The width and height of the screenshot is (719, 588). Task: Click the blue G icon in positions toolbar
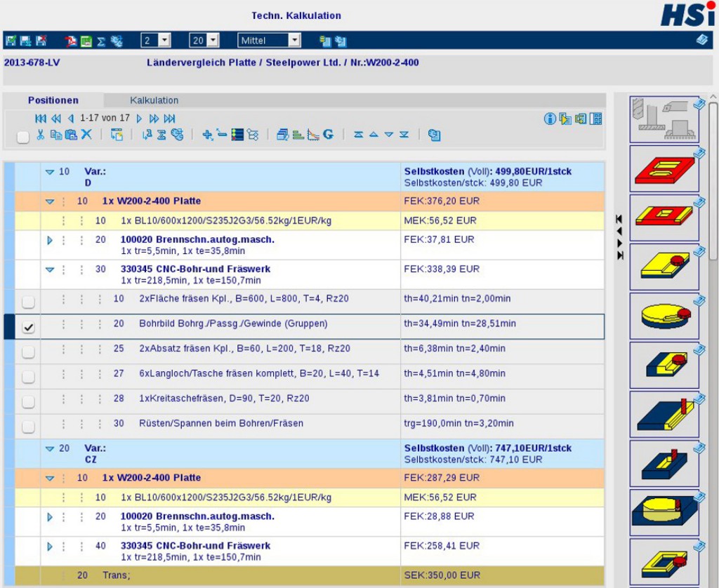pos(329,134)
